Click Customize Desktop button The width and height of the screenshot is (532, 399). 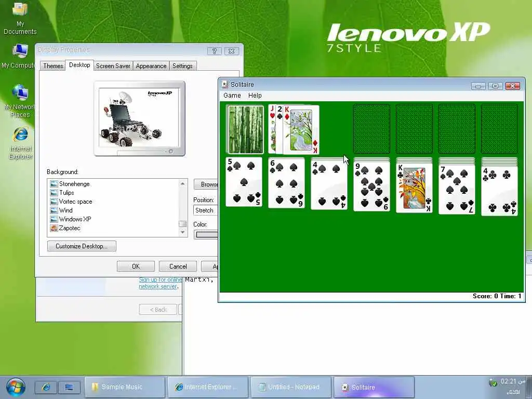[x=82, y=246]
